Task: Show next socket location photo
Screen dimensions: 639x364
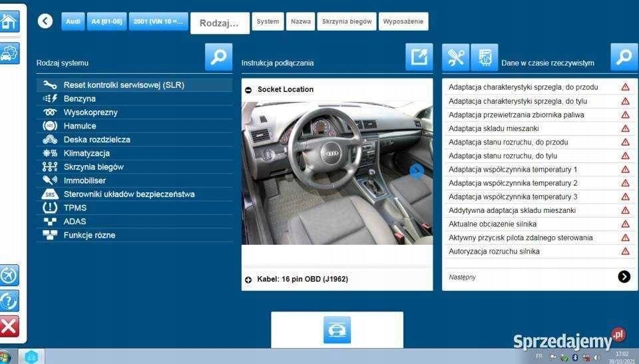Action: click(417, 171)
